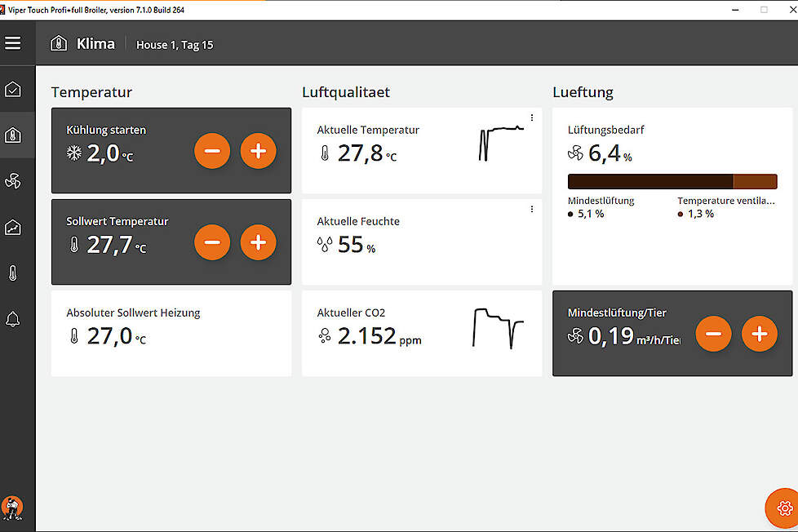The width and height of the screenshot is (798, 532).
Task: Click the Viper Touch title bar app icon
Action: 3,10
